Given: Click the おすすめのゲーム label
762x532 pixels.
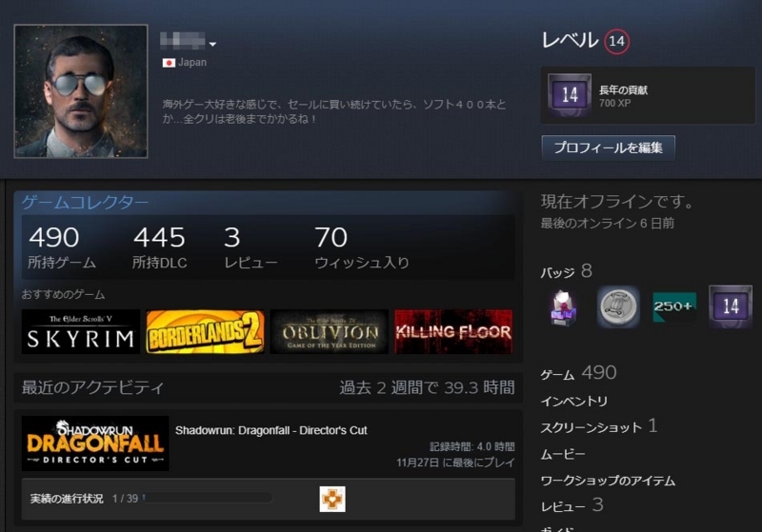Looking at the screenshot, I should tap(63, 294).
